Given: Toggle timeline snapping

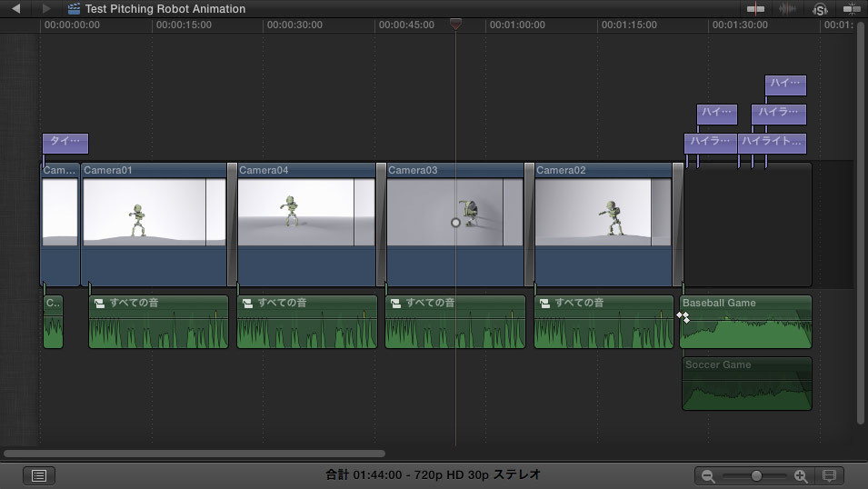Looking at the screenshot, I should [852, 8].
